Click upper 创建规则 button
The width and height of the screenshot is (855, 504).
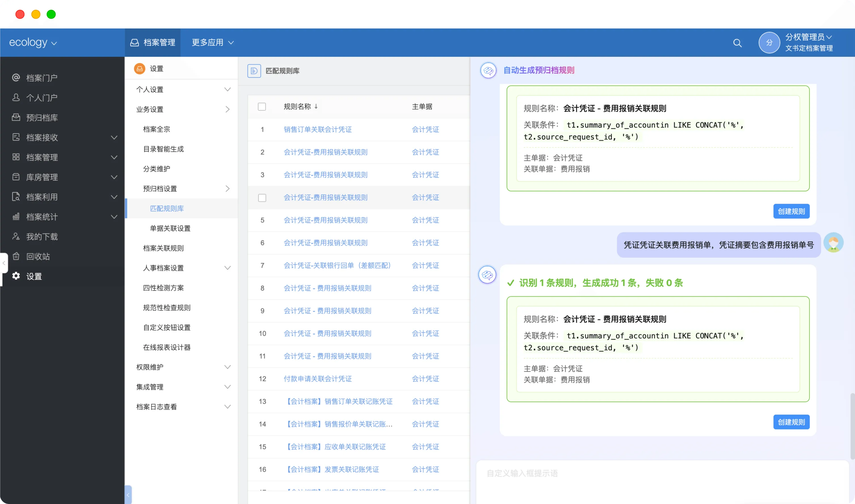(x=791, y=211)
